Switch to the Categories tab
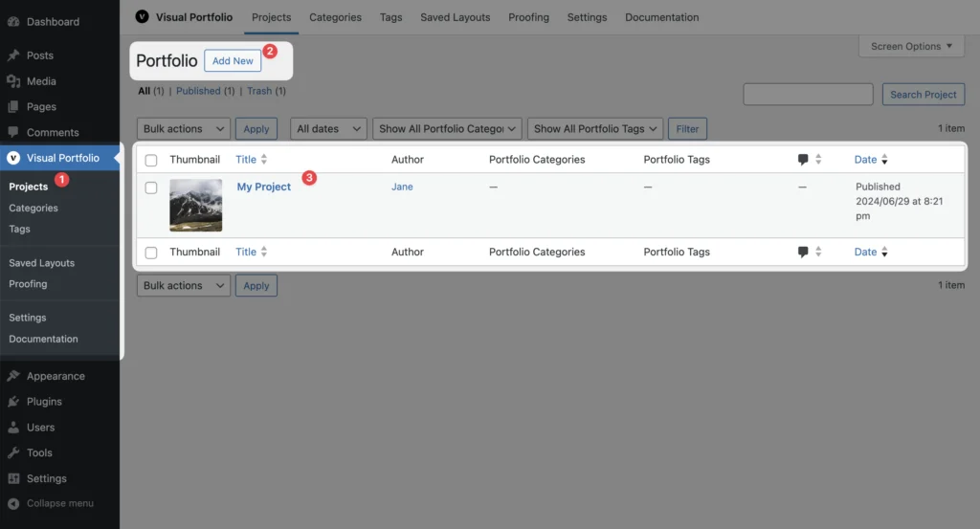The width and height of the screenshot is (980, 529). tap(335, 17)
